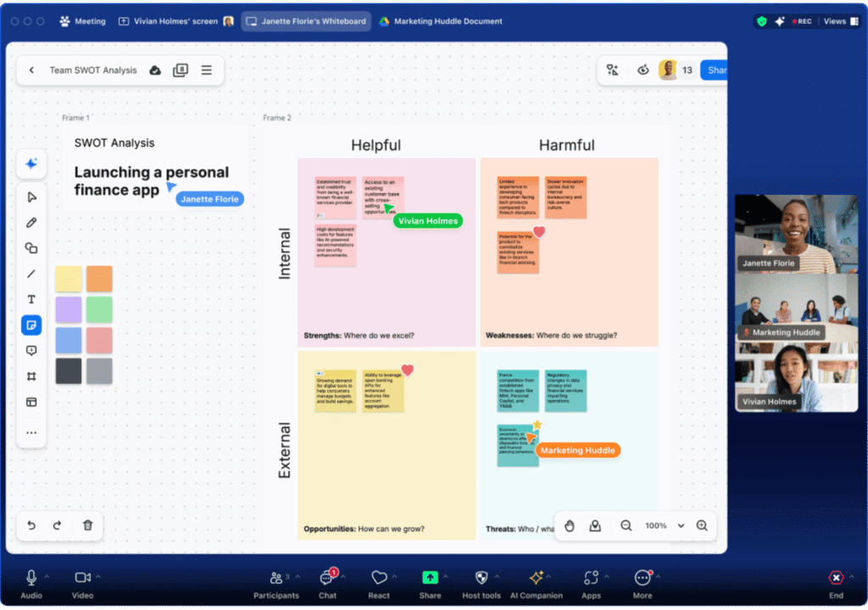Screen dimensions: 868x610
Task: Expand the arrow next to Audio
Action: click(47, 577)
